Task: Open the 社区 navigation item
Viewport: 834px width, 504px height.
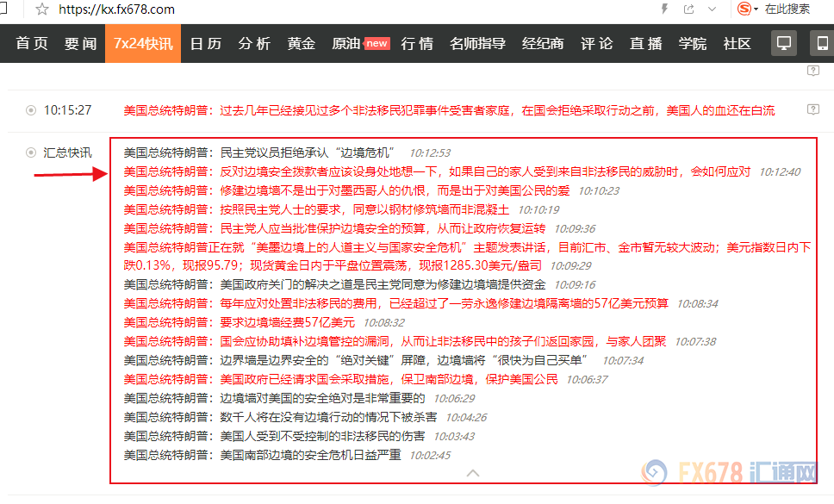Action: tap(738, 44)
